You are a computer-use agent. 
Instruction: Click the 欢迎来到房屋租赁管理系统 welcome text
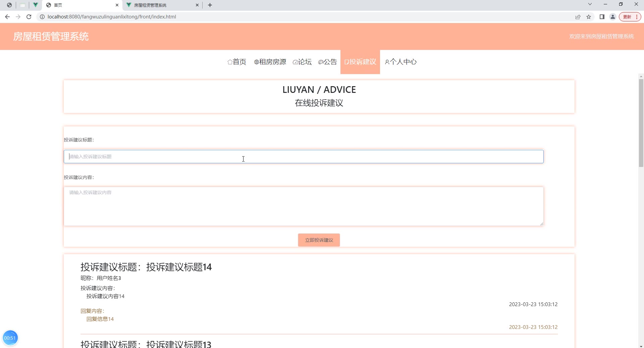click(x=601, y=36)
